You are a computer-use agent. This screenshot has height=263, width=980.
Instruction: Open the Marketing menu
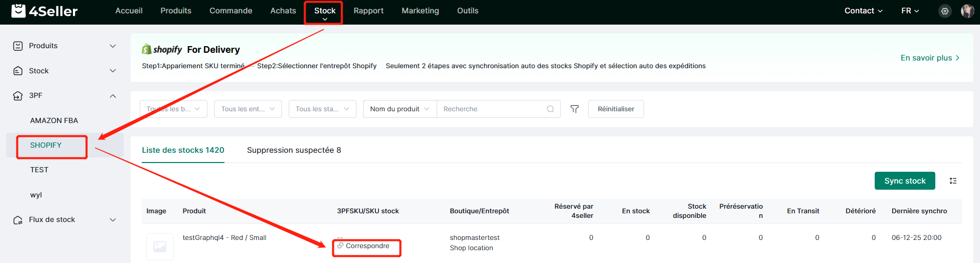pos(420,11)
